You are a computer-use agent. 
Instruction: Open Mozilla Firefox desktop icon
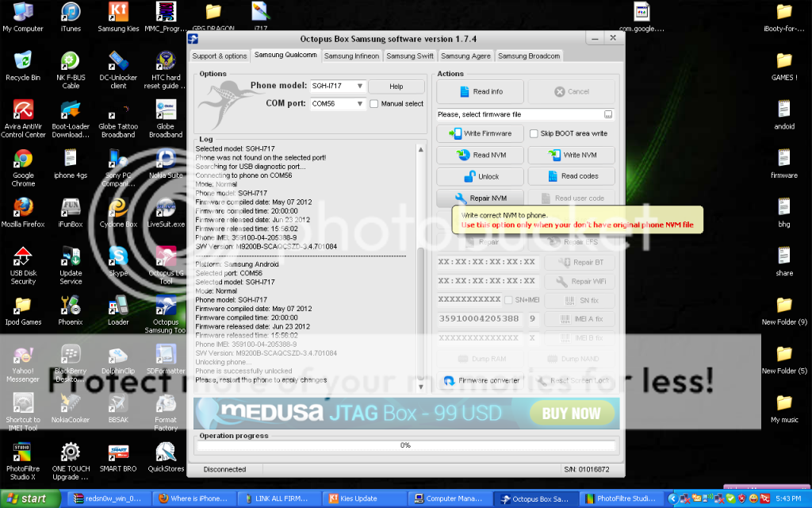23,213
